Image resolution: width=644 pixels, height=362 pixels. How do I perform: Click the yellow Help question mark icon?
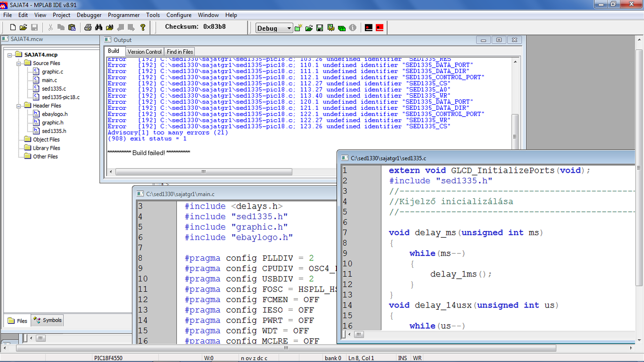coord(143,27)
